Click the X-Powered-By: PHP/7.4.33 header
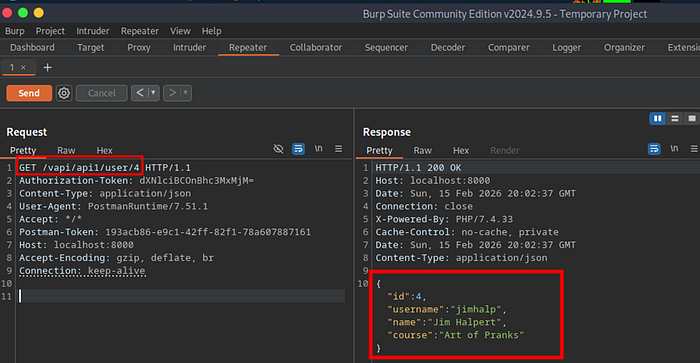700x363 pixels. pyautogui.click(x=444, y=219)
